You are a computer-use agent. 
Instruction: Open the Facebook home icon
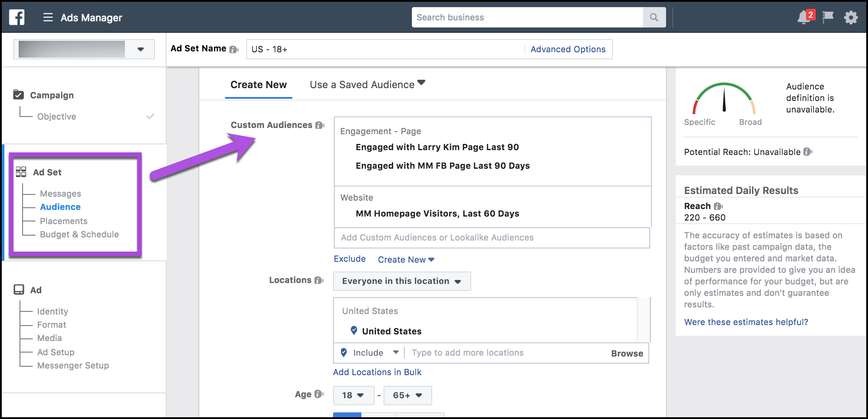[x=16, y=17]
